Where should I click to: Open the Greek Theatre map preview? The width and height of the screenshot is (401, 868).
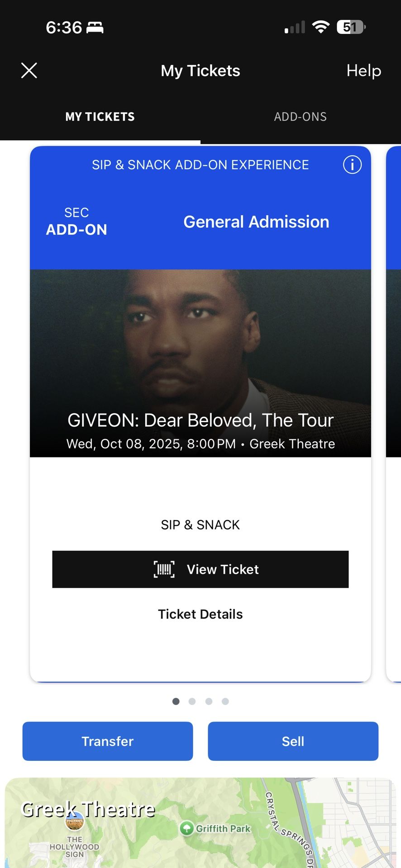click(x=200, y=823)
